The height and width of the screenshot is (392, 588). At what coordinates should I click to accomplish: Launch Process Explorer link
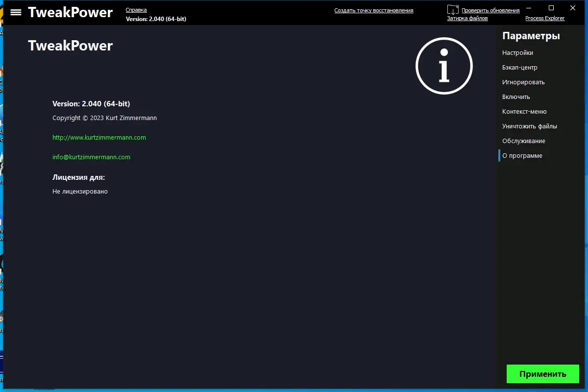coord(545,18)
